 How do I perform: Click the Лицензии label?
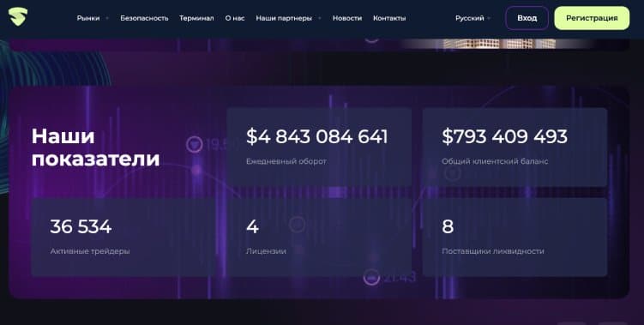point(266,251)
